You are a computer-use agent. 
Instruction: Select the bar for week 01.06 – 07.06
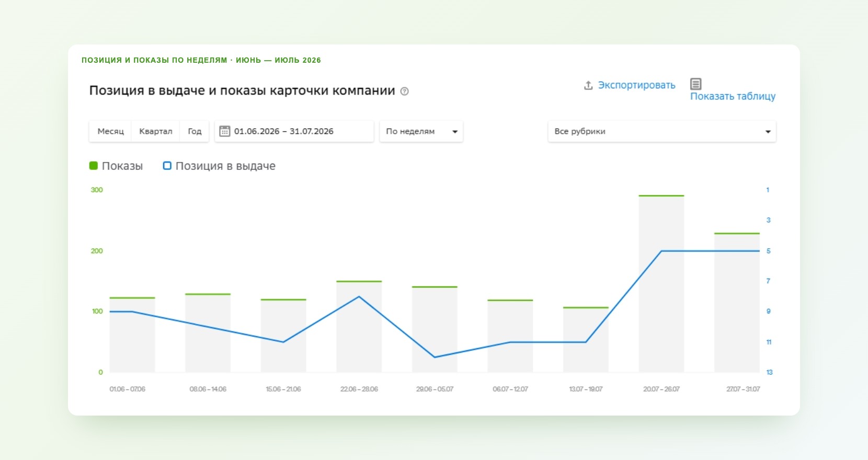[x=132, y=335]
